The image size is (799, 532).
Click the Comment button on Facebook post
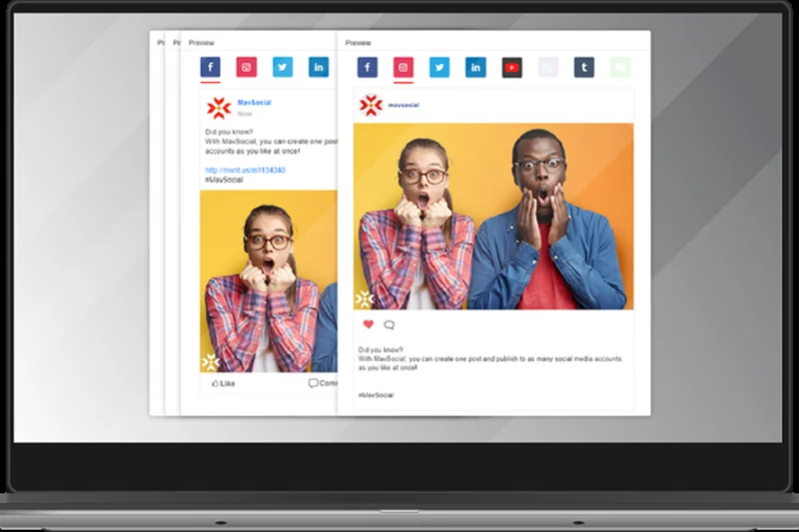[322, 383]
